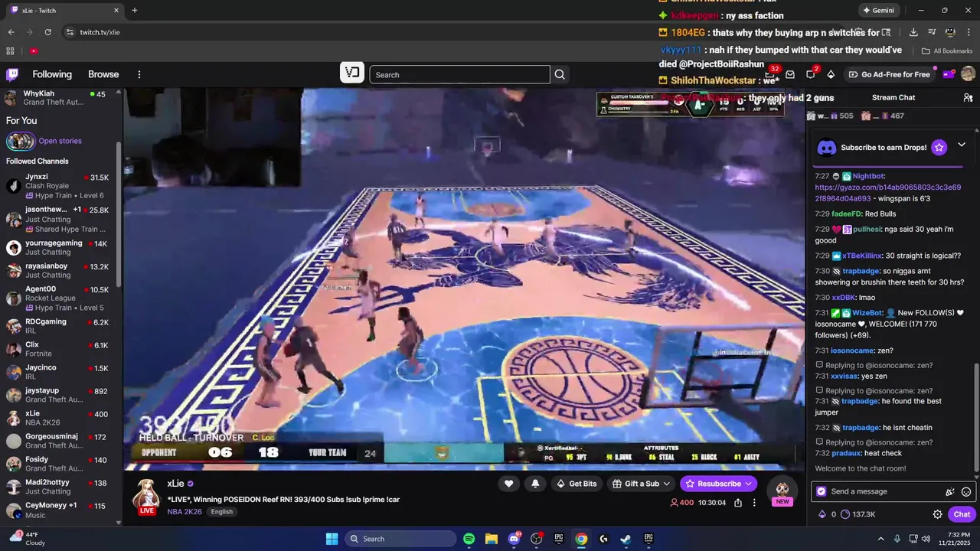Open the NBA 2K26 category link
Viewport: 980px width, 551px height.
click(x=185, y=512)
